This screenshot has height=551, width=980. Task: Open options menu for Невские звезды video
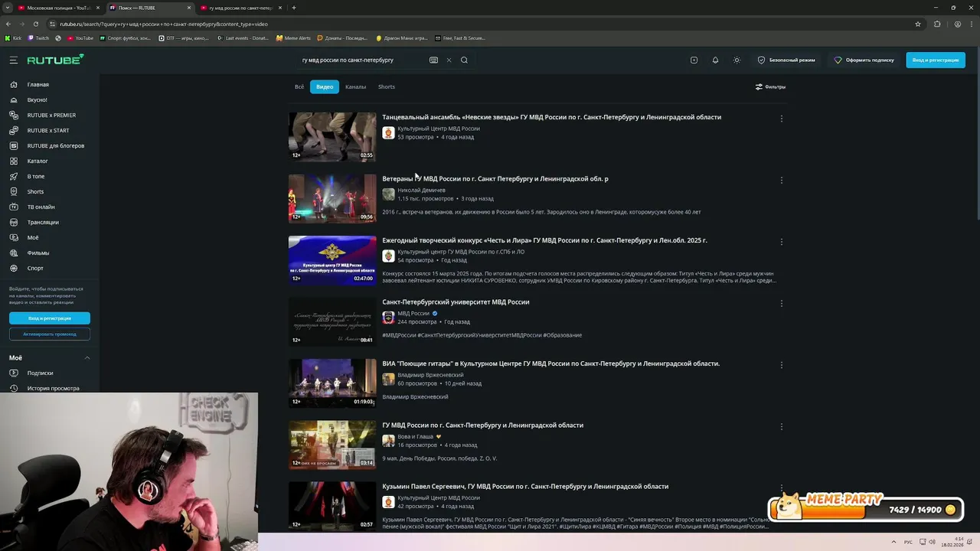click(x=781, y=119)
